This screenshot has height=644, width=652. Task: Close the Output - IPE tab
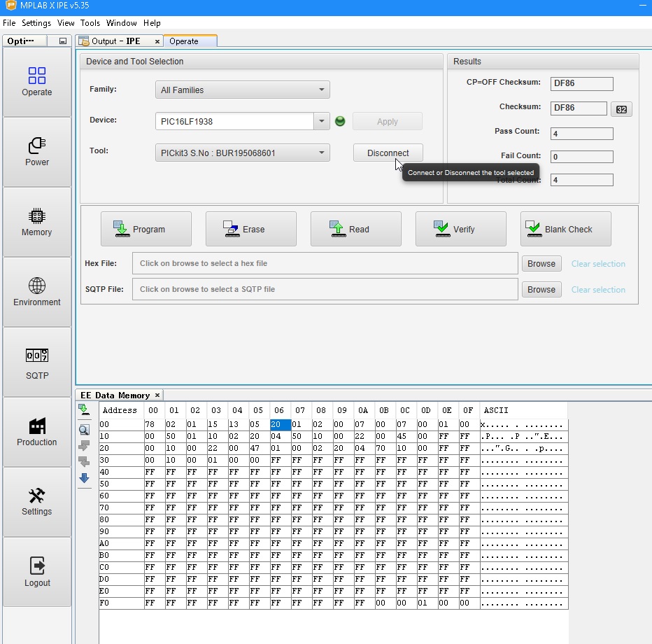point(157,41)
